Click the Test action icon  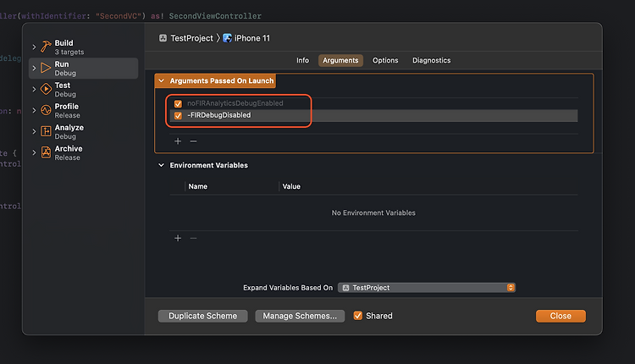(46, 89)
